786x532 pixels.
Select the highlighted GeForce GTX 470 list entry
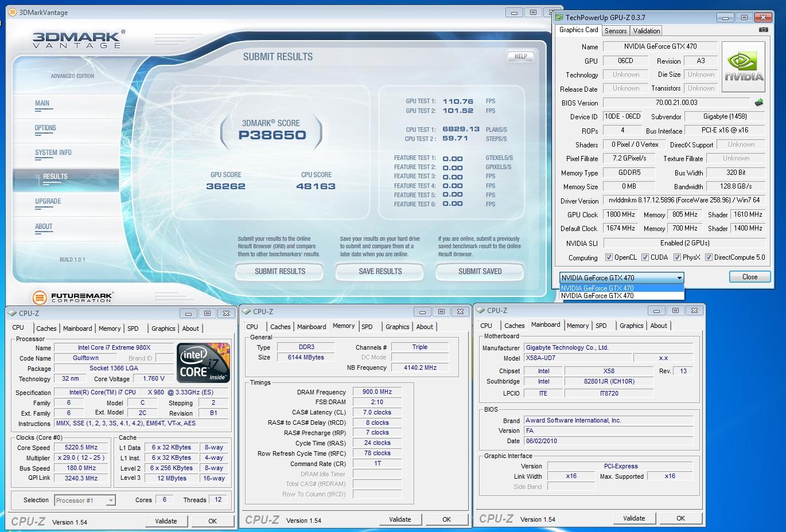point(622,288)
